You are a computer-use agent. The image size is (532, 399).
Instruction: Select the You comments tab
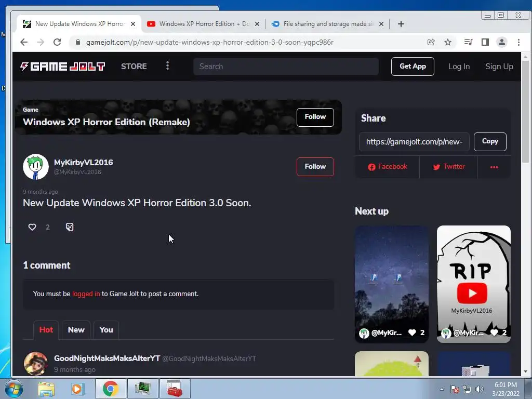pyautogui.click(x=106, y=330)
